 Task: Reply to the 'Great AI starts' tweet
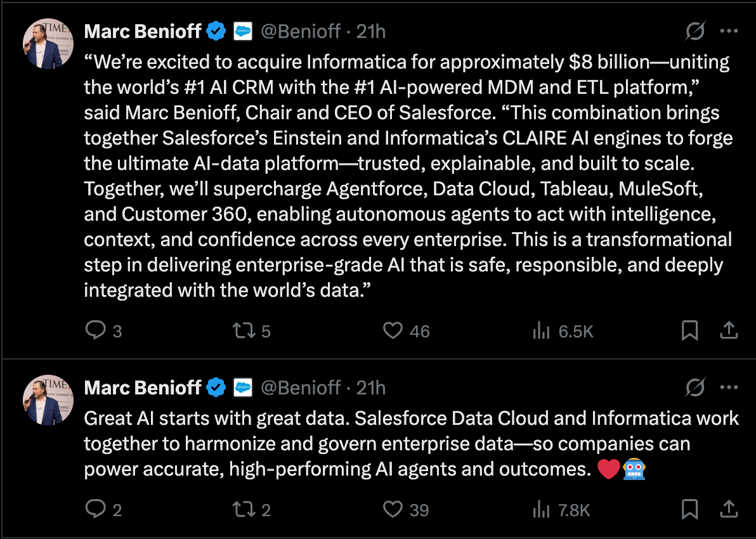95,509
